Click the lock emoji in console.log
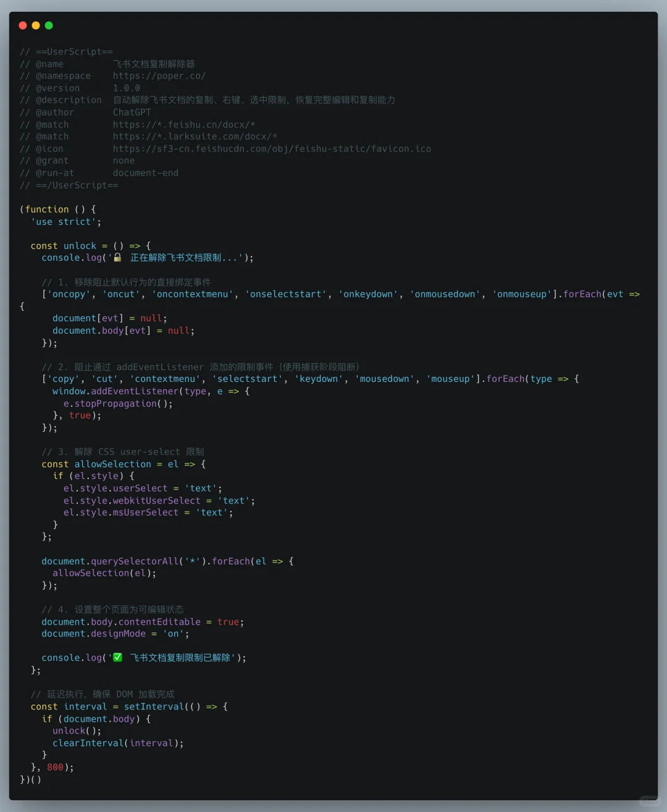The width and height of the screenshot is (667, 812). [117, 258]
